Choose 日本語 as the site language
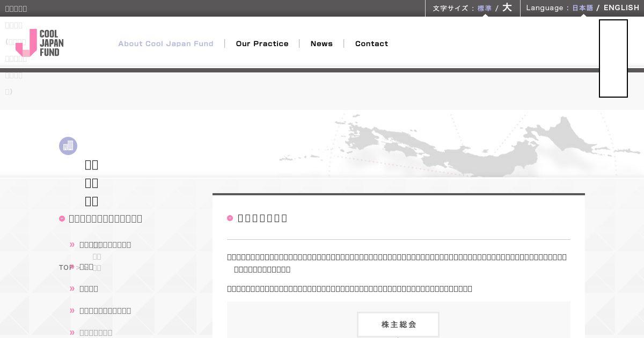 tap(583, 8)
